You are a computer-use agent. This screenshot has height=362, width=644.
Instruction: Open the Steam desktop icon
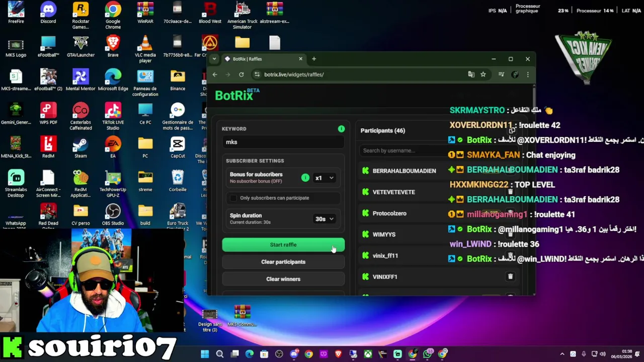point(80,147)
